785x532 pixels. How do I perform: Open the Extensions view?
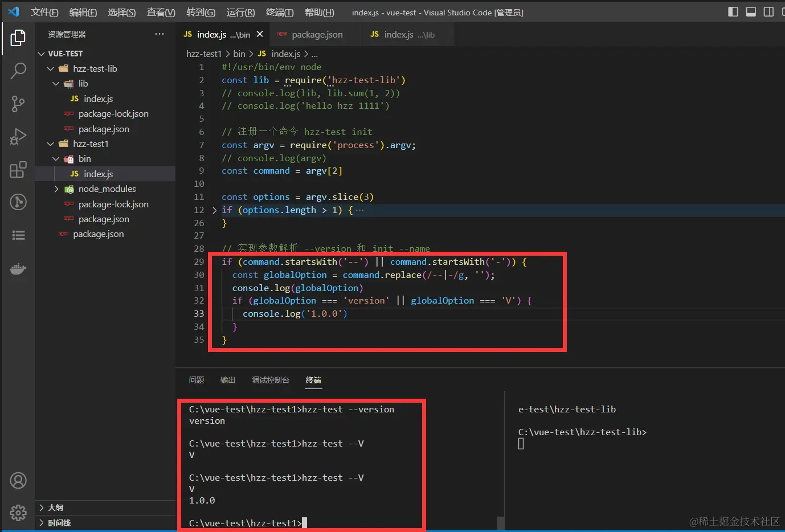point(18,170)
